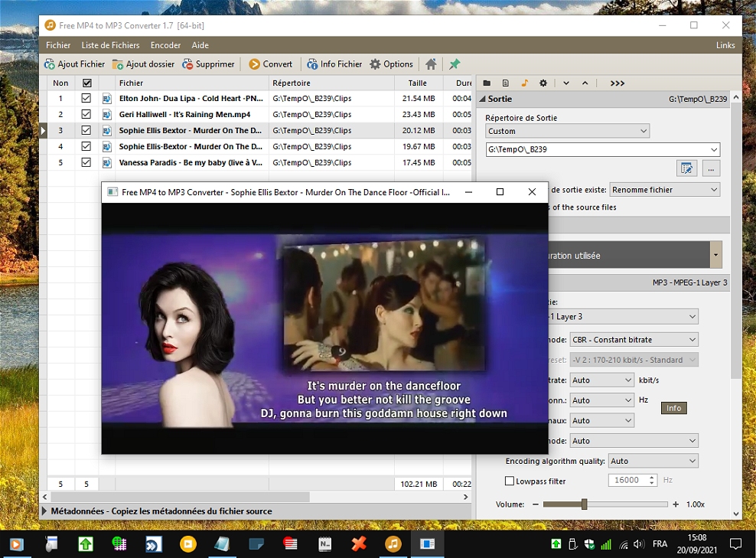Collapse the Sortie section
Screen dimensions: 756x558
pos(482,99)
